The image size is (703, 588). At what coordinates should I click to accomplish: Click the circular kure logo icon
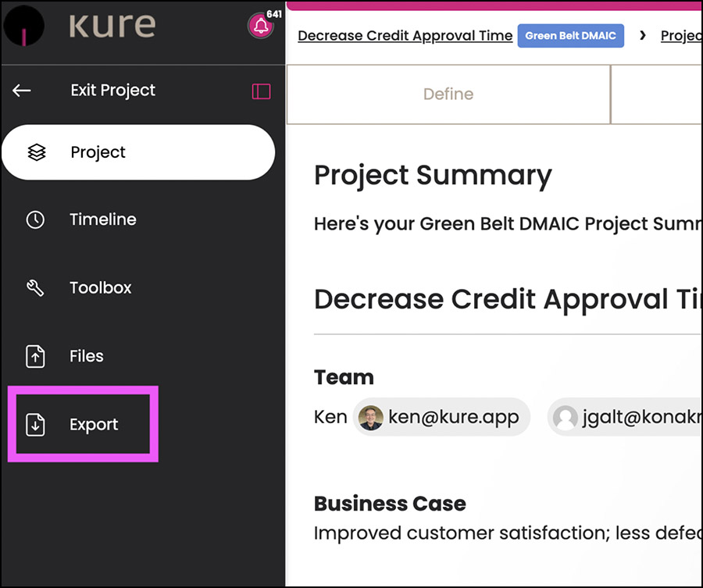[x=23, y=26]
